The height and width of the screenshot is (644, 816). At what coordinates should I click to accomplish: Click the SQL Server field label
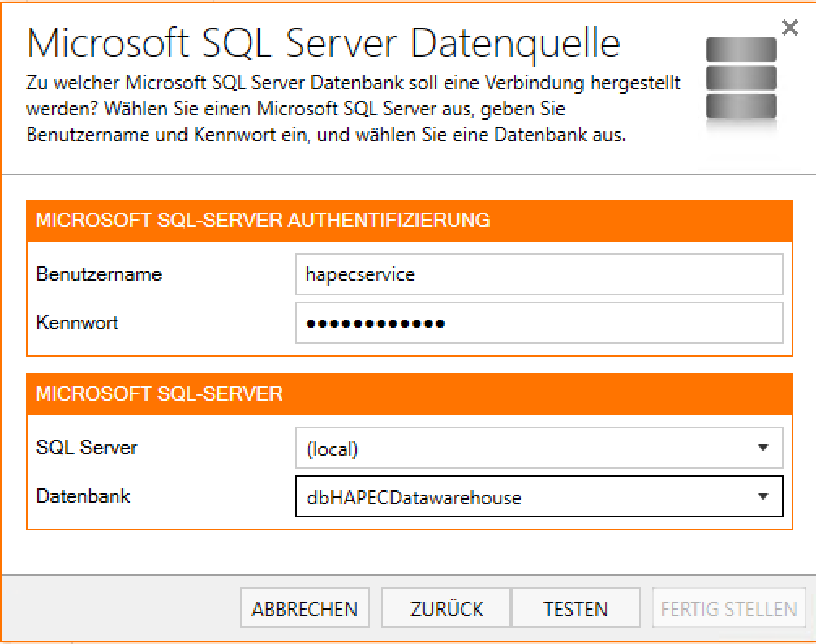coord(87,447)
